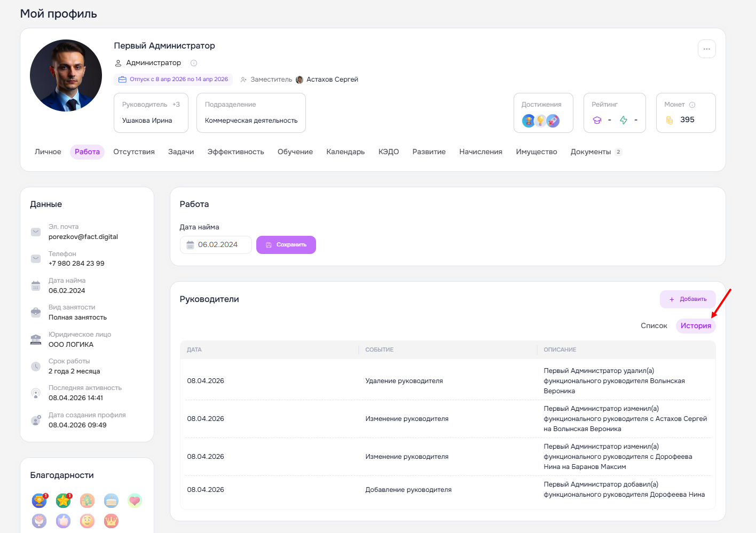Click the rocket achievement badge
The height and width of the screenshot is (533, 756).
click(554, 121)
